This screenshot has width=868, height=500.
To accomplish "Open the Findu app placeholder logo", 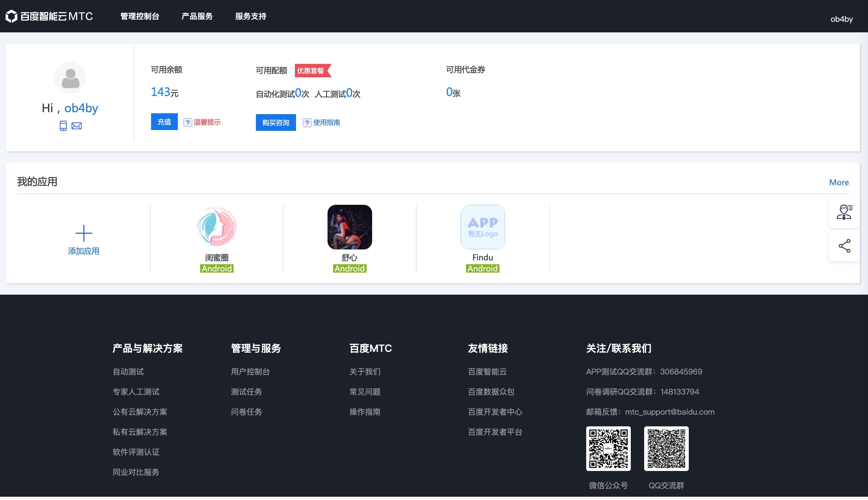I will [x=483, y=227].
